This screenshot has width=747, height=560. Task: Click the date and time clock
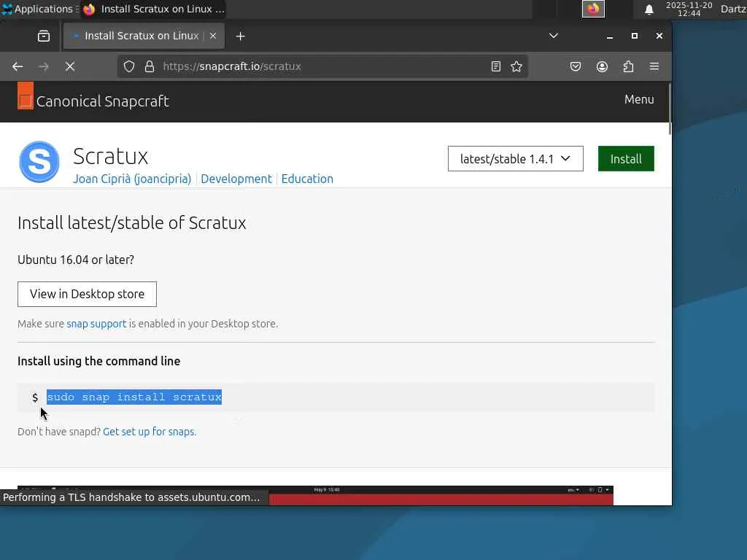point(689,9)
